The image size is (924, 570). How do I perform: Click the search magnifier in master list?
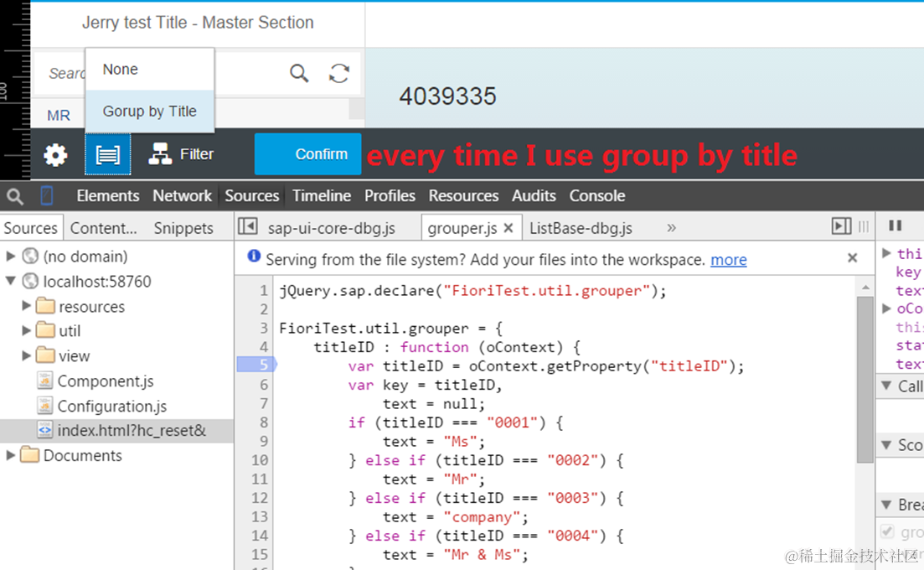pyautogui.click(x=299, y=73)
